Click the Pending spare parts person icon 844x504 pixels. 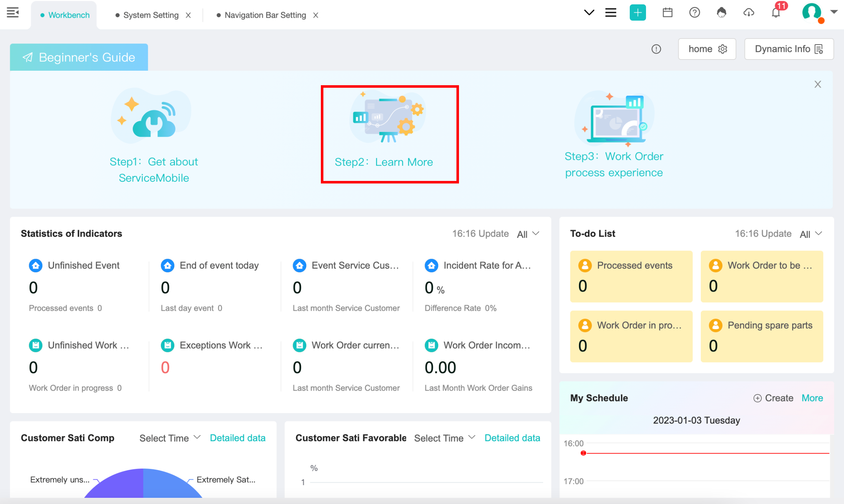click(x=715, y=325)
